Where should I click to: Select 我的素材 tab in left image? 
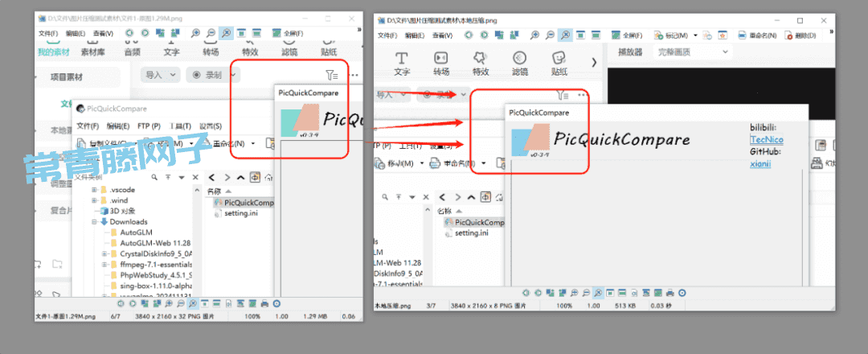[54, 52]
